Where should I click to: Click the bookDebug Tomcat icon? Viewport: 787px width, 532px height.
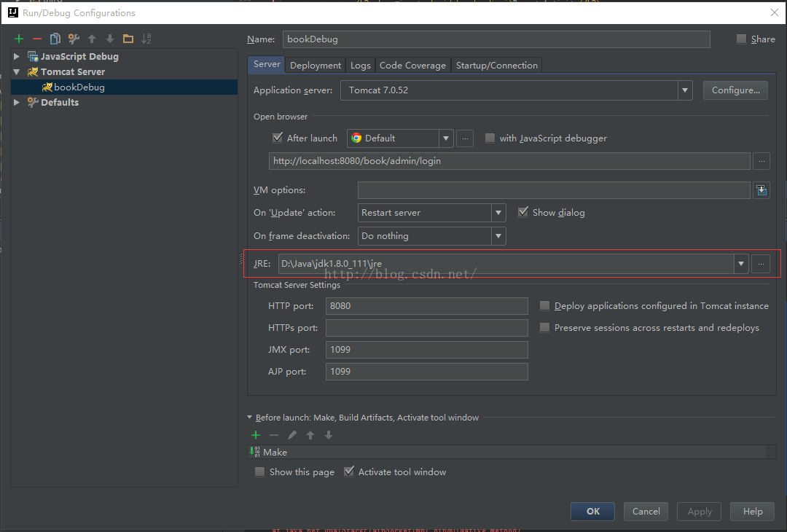[47, 87]
